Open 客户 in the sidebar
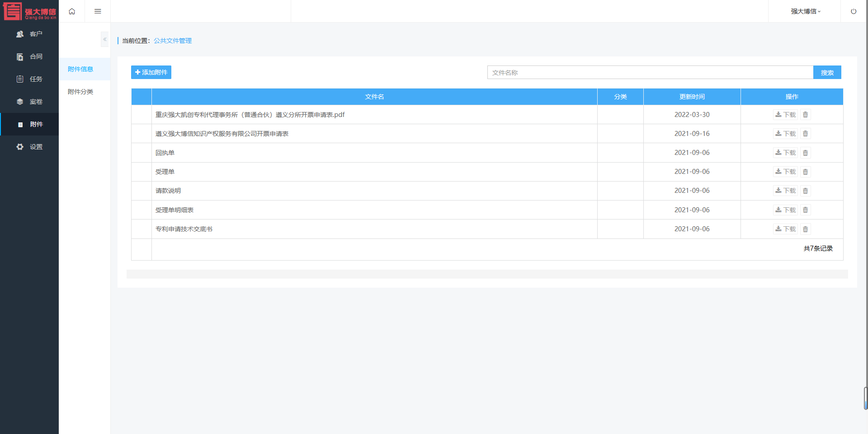This screenshot has width=868, height=434. pyautogui.click(x=29, y=34)
